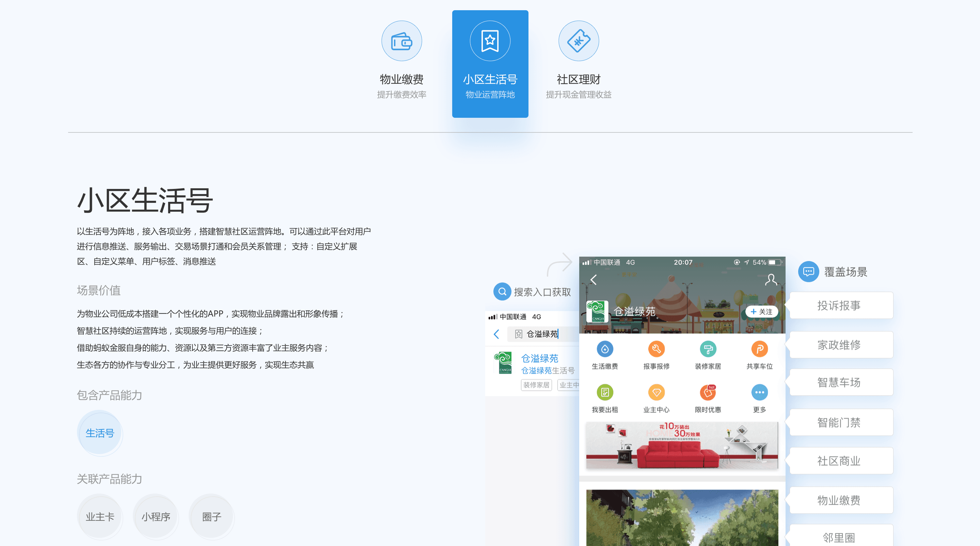This screenshot has width=980, height=546.
Task: Tap the blue back chevron in search screen
Action: click(x=496, y=334)
